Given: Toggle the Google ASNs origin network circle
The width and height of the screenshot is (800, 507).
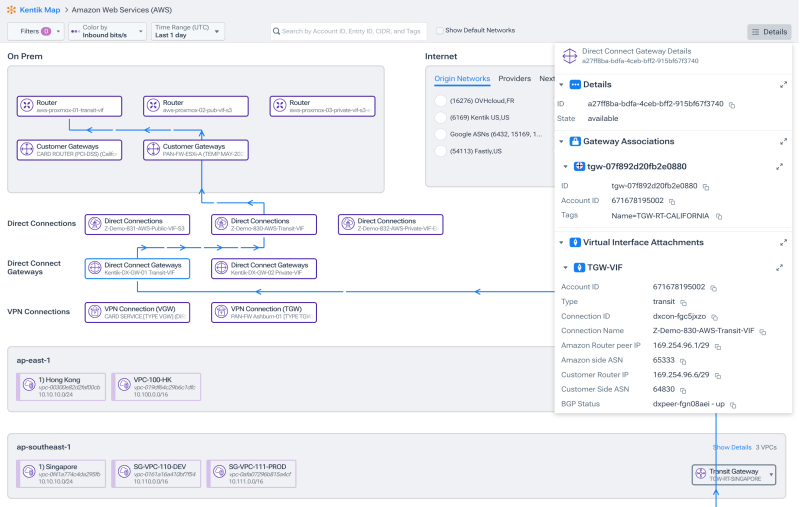Looking at the screenshot, I should point(440,135).
